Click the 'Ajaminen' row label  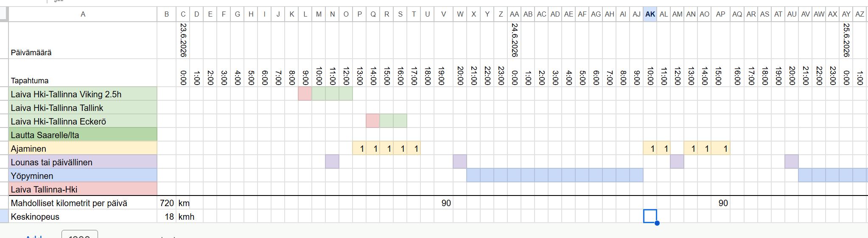point(83,148)
